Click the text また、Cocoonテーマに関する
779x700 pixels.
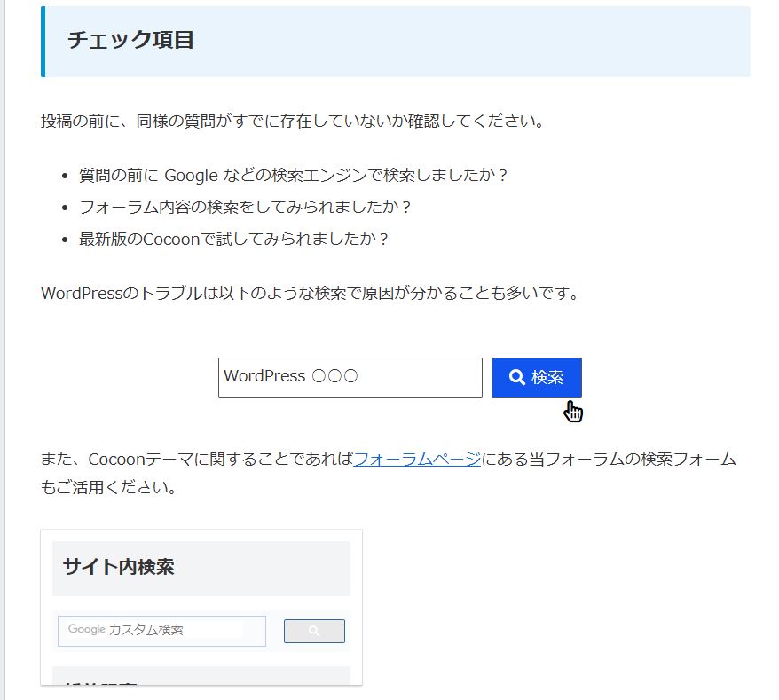[197, 459]
